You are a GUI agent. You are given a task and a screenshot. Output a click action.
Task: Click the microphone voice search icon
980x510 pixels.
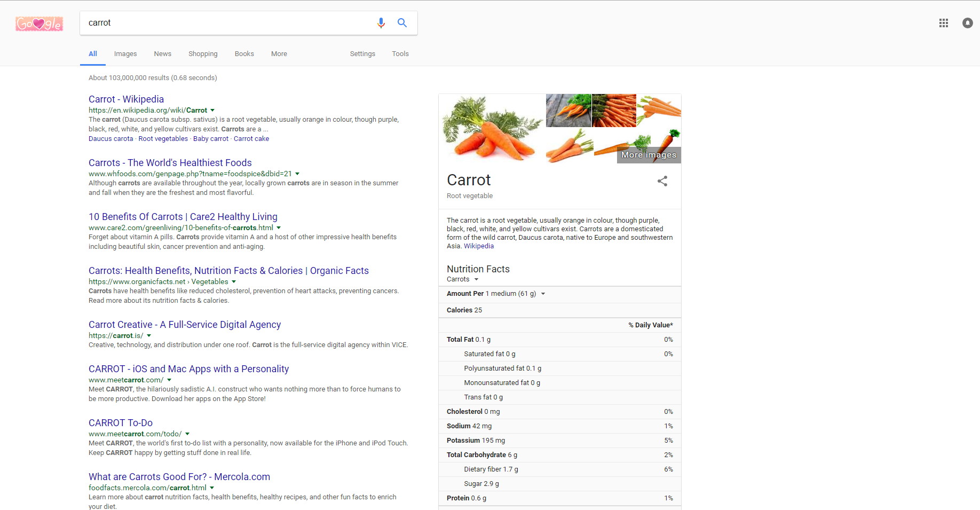click(381, 23)
